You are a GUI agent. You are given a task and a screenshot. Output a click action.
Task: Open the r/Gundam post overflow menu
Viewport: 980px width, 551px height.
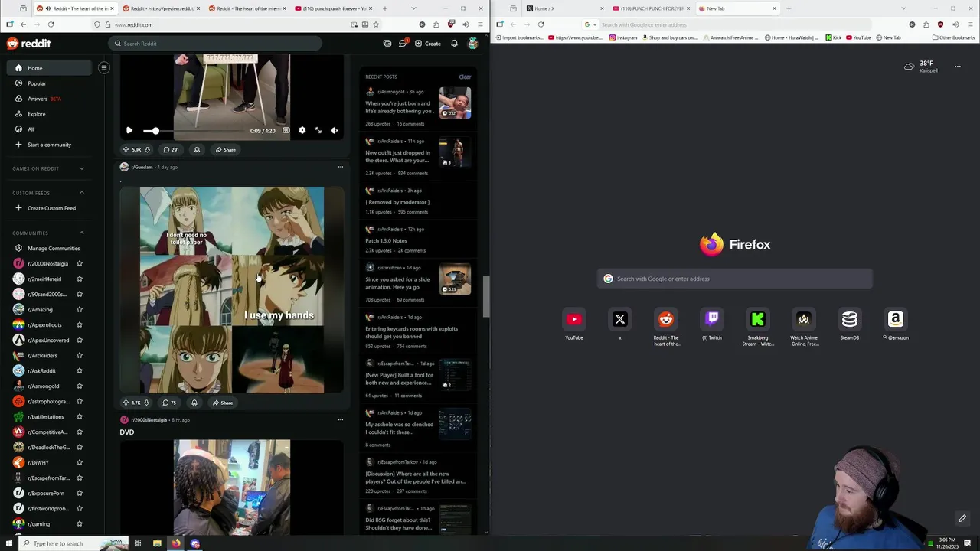point(341,167)
